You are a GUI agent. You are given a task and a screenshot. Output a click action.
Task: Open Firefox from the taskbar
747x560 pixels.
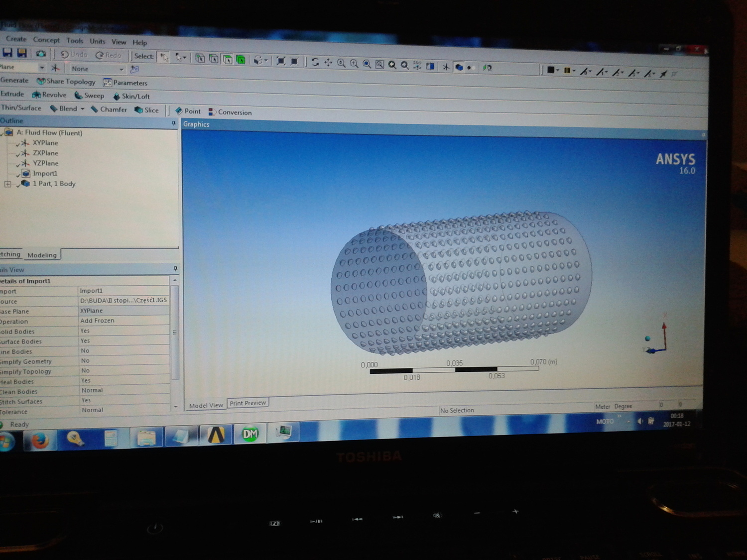pos(40,441)
